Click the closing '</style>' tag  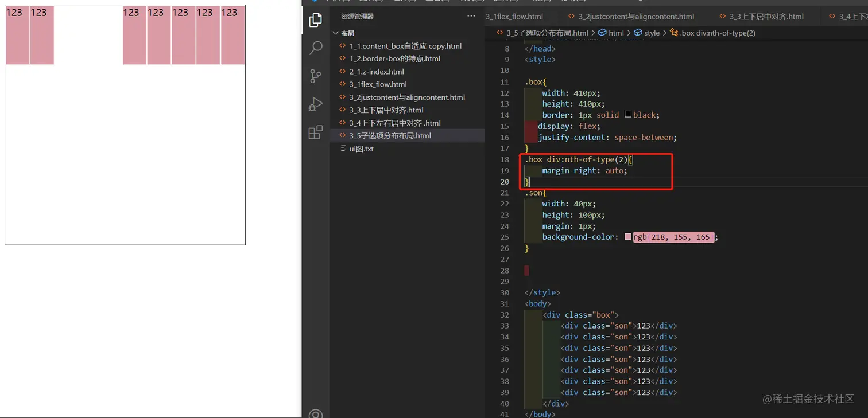point(542,292)
